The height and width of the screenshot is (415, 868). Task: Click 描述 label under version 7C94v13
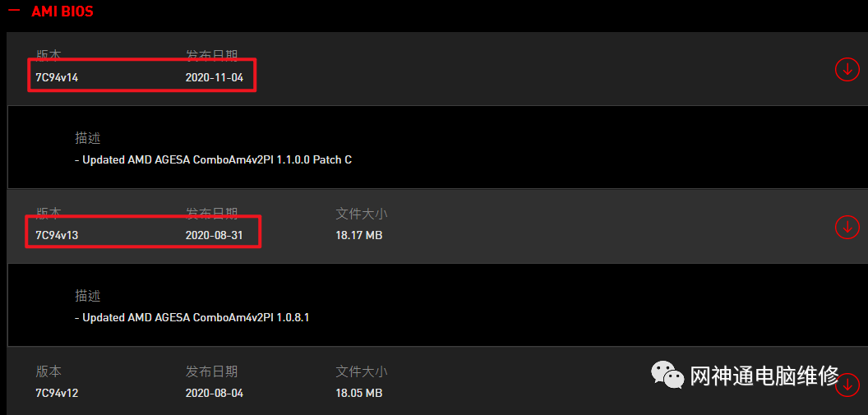point(87,296)
